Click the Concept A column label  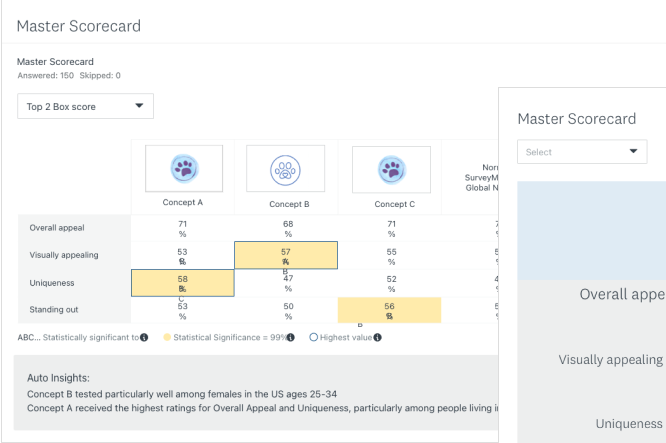pyautogui.click(x=182, y=204)
